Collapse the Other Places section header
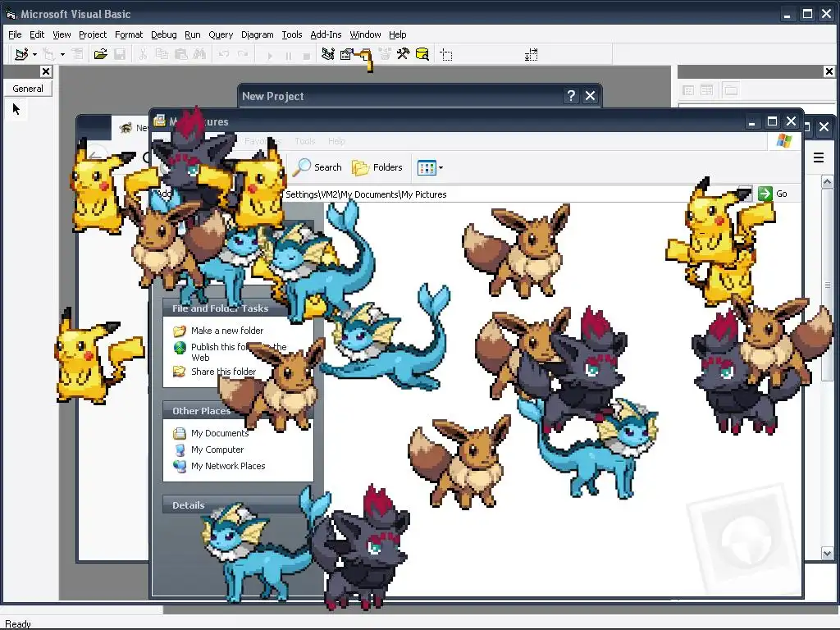840x630 pixels. tap(238, 410)
